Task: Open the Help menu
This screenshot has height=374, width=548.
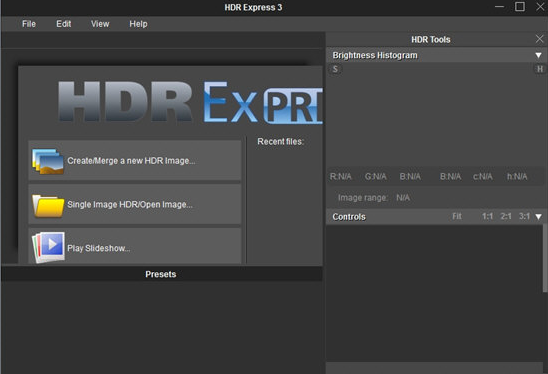Action: [138, 24]
